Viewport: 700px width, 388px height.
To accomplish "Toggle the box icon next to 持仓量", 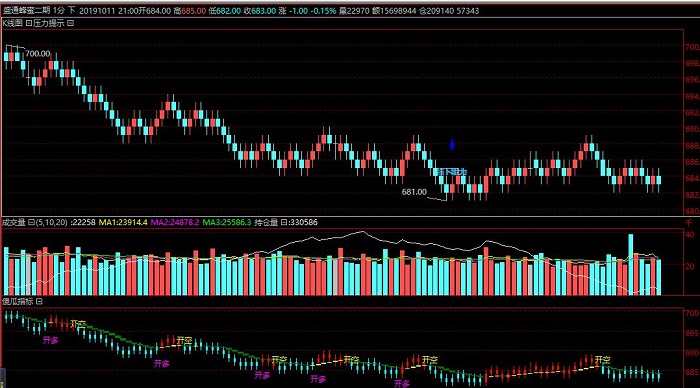I will coord(283,222).
